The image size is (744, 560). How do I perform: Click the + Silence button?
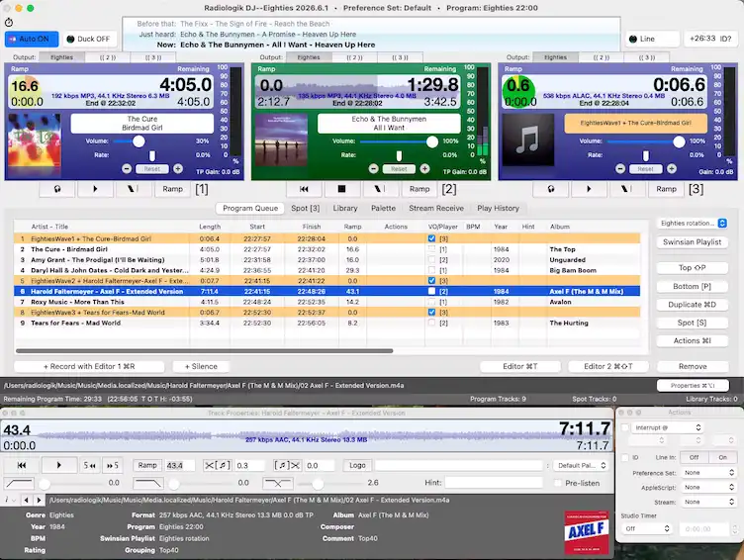pyautogui.click(x=201, y=366)
